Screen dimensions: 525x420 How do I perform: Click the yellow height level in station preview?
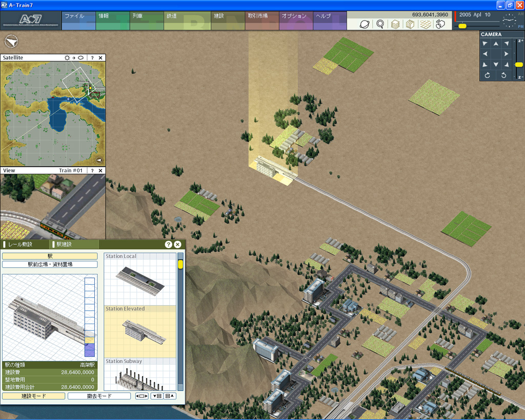[90, 341]
